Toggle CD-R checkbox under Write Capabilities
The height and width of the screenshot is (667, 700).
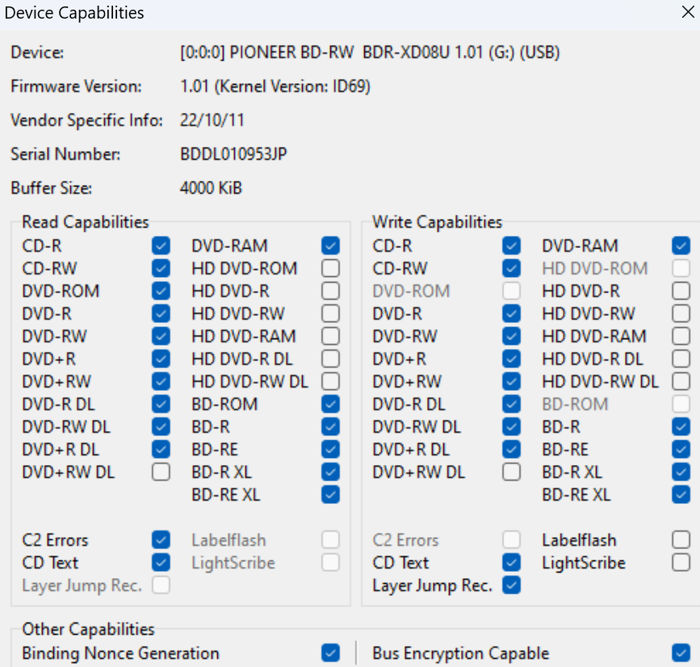click(511, 246)
